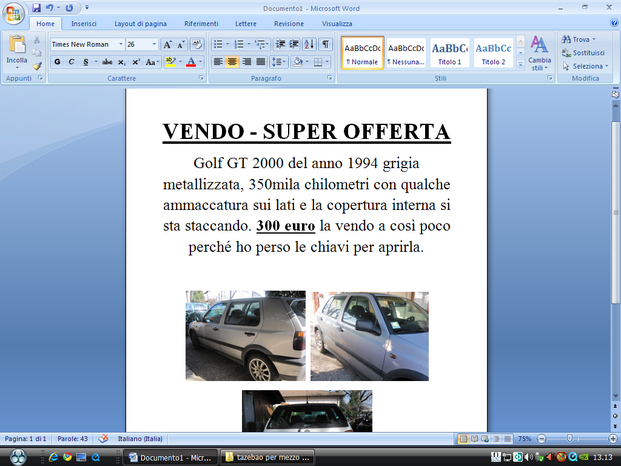Apply the Titolo 1 style
The height and width of the screenshot is (466, 621).
(x=450, y=53)
